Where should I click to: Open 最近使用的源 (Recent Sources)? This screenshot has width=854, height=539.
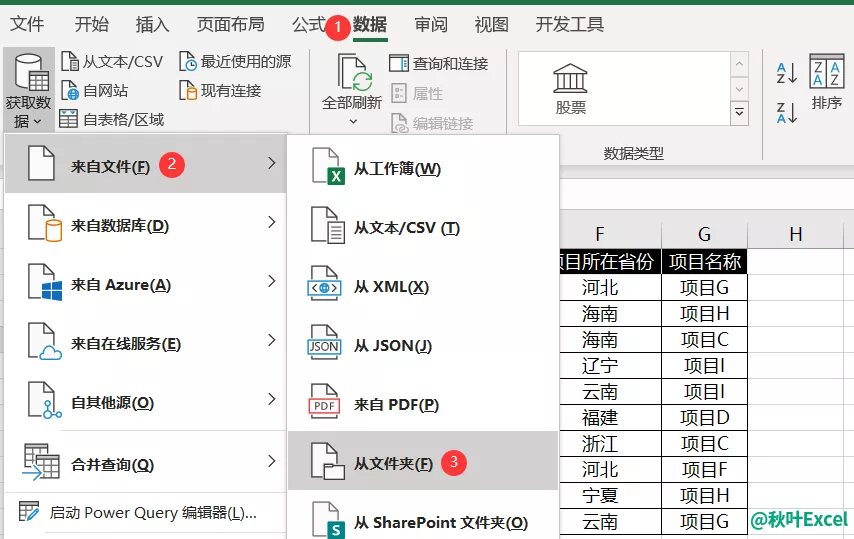point(235,62)
